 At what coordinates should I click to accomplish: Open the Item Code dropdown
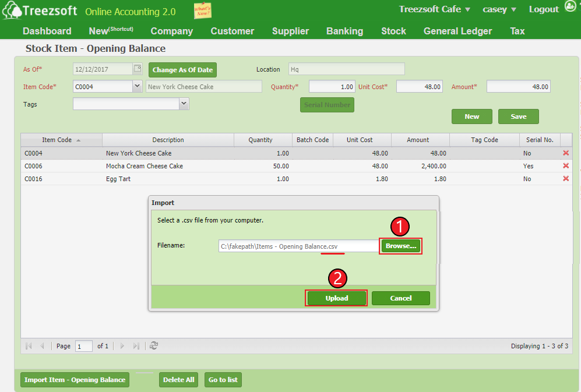tap(136, 86)
